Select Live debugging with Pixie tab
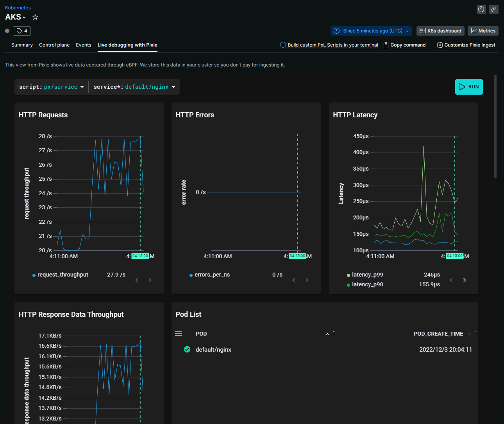Screen dimensions: 504x424 [x=127, y=45]
